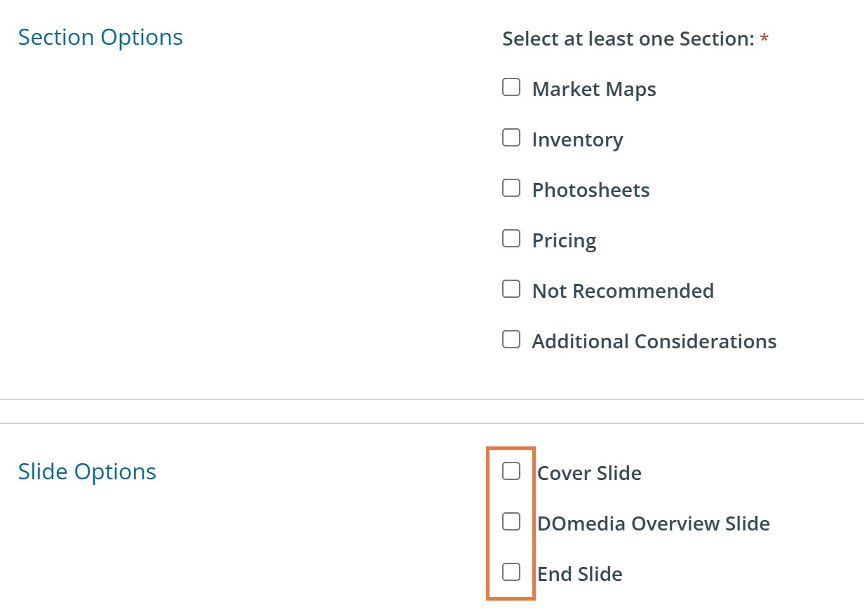Click the "Section Options" heading
The image size is (864, 616).
click(x=100, y=37)
